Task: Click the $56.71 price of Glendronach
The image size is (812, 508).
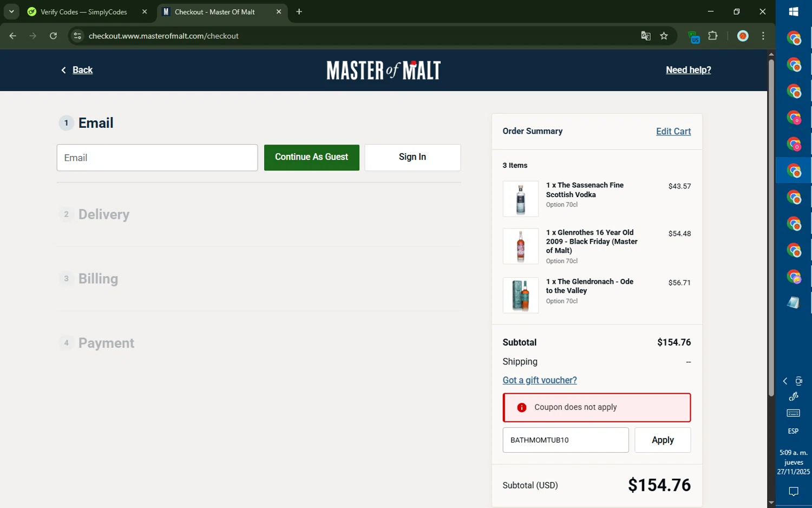Action: point(679,283)
